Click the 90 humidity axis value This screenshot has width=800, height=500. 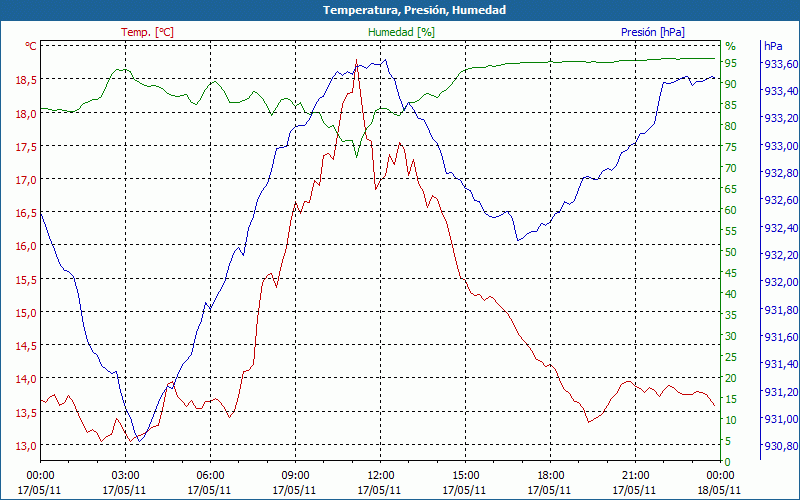(731, 84)
